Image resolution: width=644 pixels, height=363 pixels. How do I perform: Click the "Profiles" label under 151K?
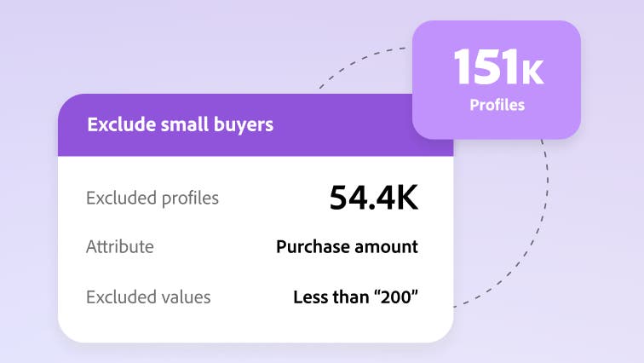497,107
